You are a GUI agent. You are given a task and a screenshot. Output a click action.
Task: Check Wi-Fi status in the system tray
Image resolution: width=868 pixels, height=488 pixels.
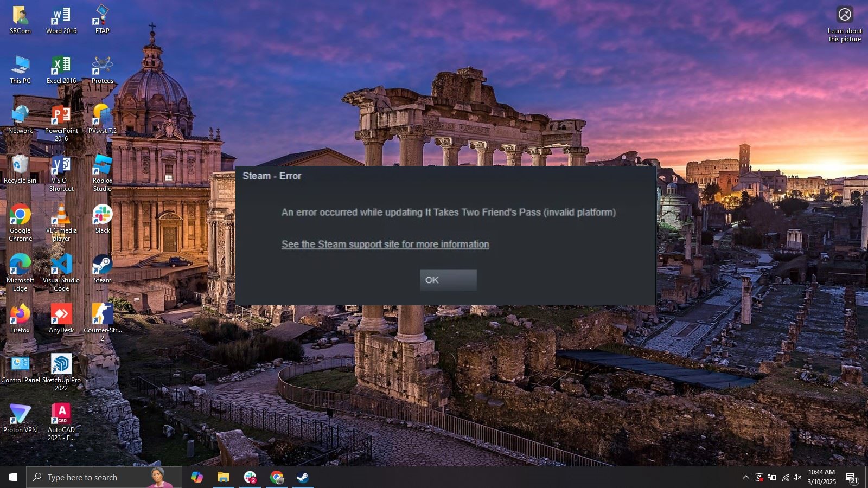[785, 478]
